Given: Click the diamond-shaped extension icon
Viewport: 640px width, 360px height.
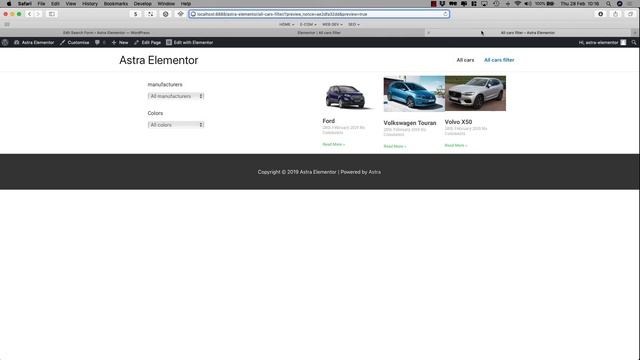Looking at the screenshot, I should pyautogui.click(x=180, y=14).
